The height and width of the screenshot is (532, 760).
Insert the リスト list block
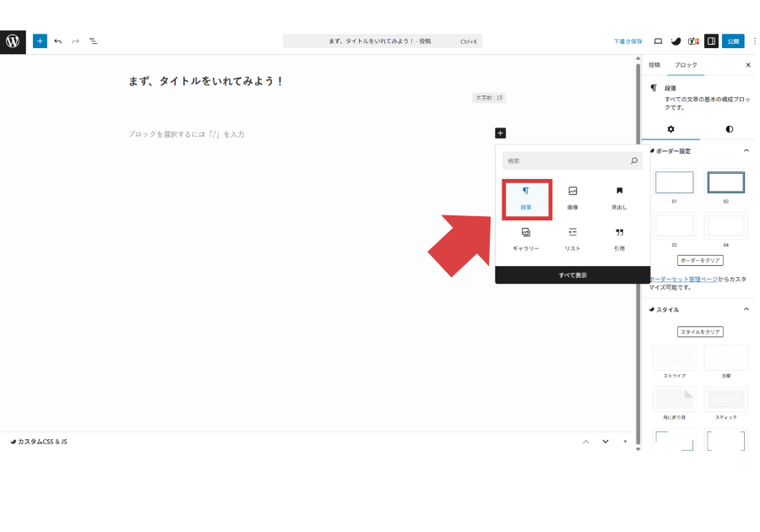click(x=573, y=239)
